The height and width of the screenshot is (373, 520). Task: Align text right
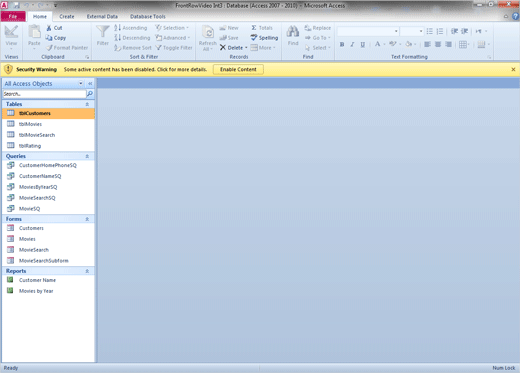coord(449,44)
